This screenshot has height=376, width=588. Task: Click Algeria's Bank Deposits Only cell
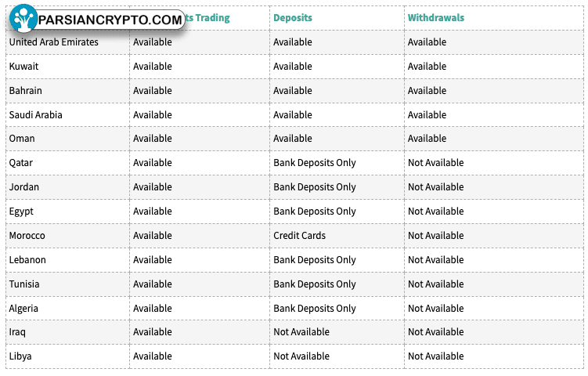point(314,309)
